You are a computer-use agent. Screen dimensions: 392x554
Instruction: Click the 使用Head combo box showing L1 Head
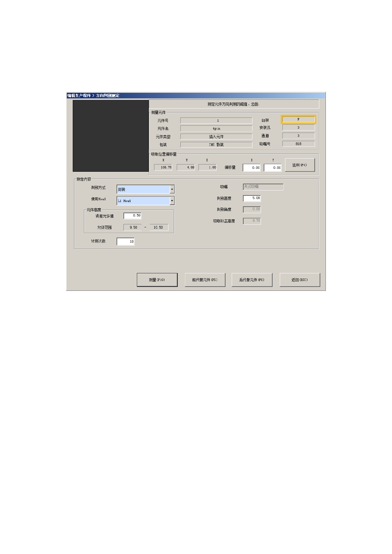coord(145,201)
